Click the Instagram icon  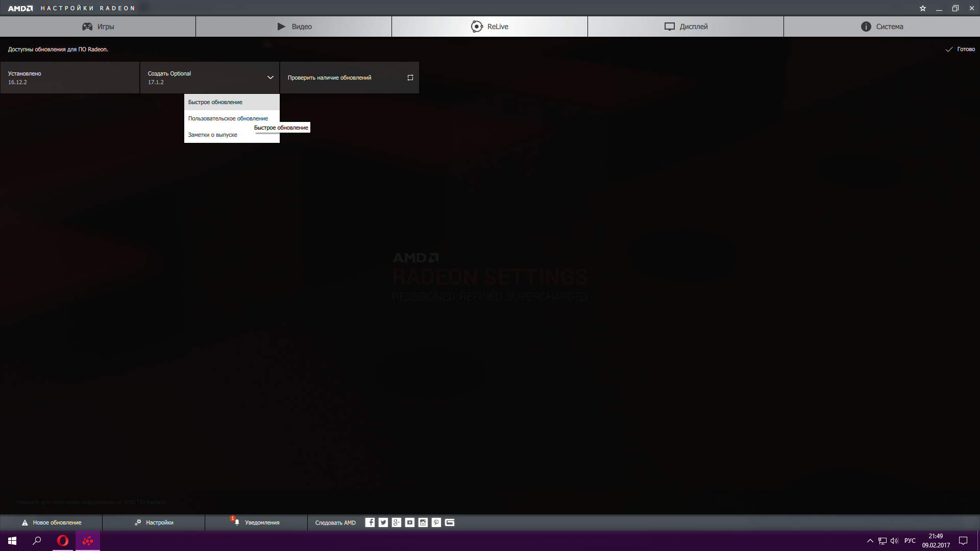tap(423, 522)
